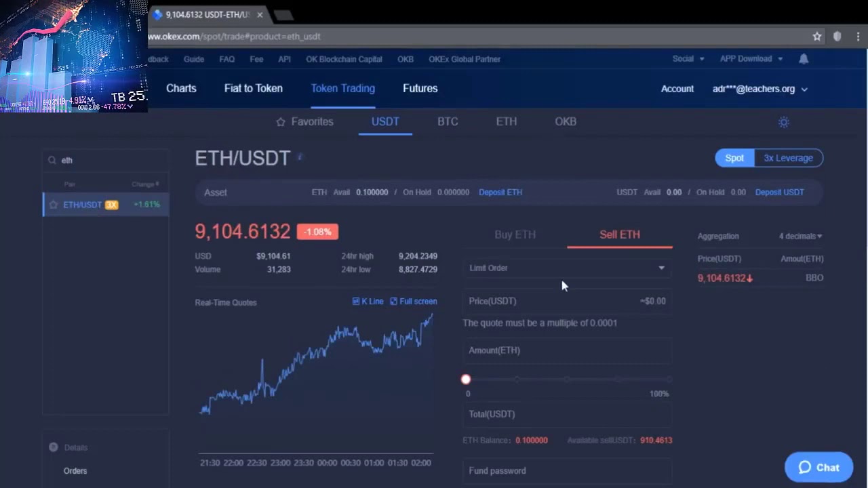Click the browser bookmark star icon

pos(817,37)
